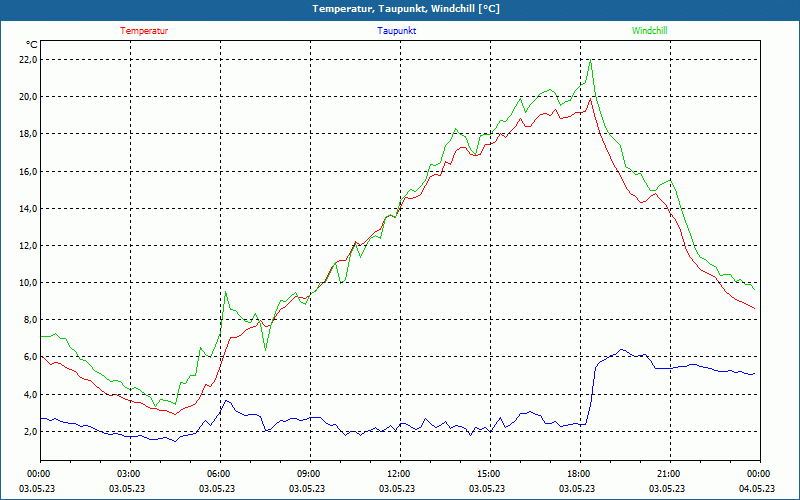Click the red Temperatur legend label
Screen dimensions: 800x500
(144, 31)
